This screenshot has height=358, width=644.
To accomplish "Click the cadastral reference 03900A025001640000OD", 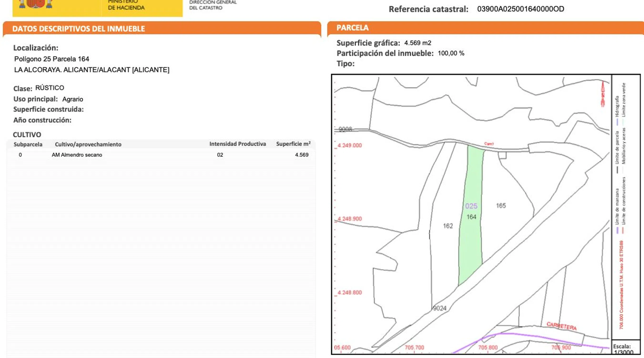I will pyautogui.click(x=520, y=9).
